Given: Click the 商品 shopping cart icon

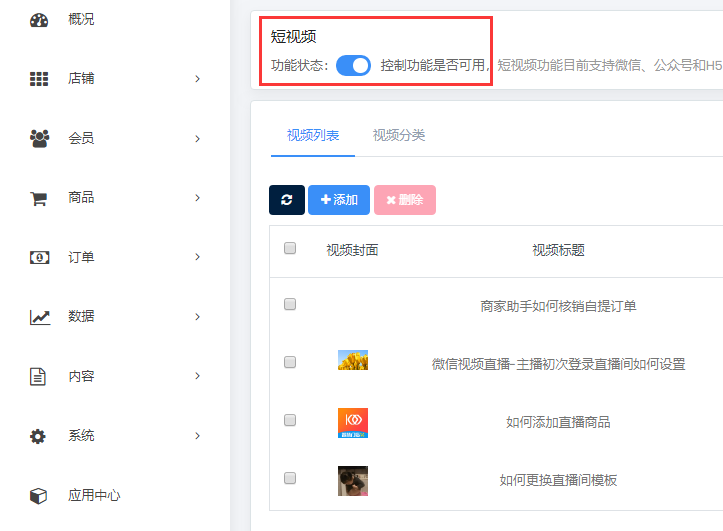Looking at the screenshot, I should (x=38, y=198).
